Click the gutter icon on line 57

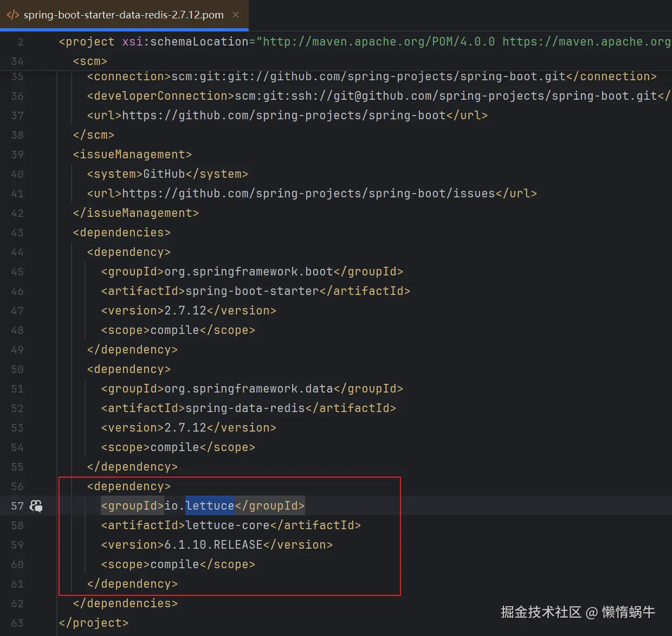36,506
